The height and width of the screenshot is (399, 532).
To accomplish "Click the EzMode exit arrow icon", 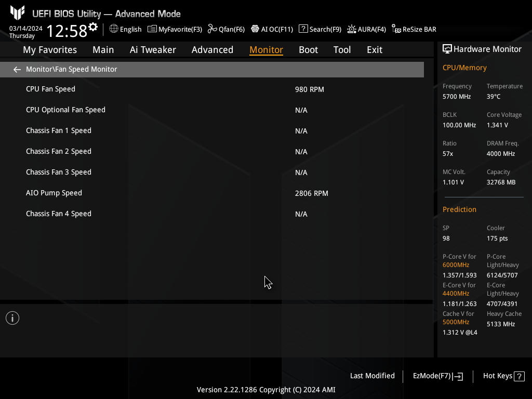I will (x=458, y=376).
